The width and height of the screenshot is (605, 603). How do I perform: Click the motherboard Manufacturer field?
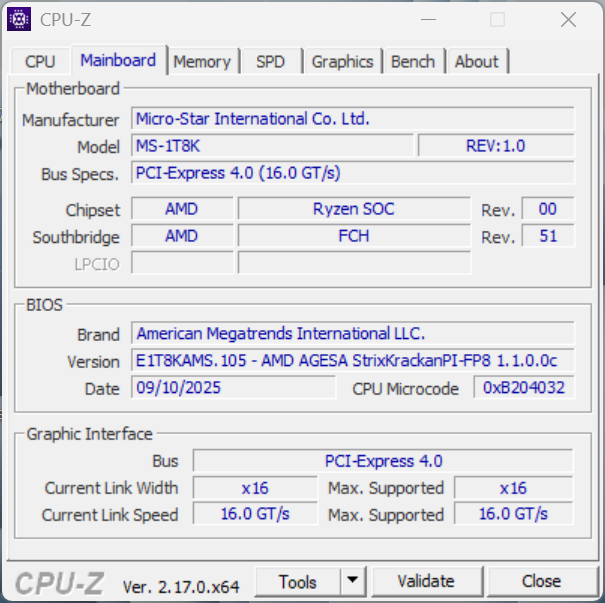tap(352, 119)
